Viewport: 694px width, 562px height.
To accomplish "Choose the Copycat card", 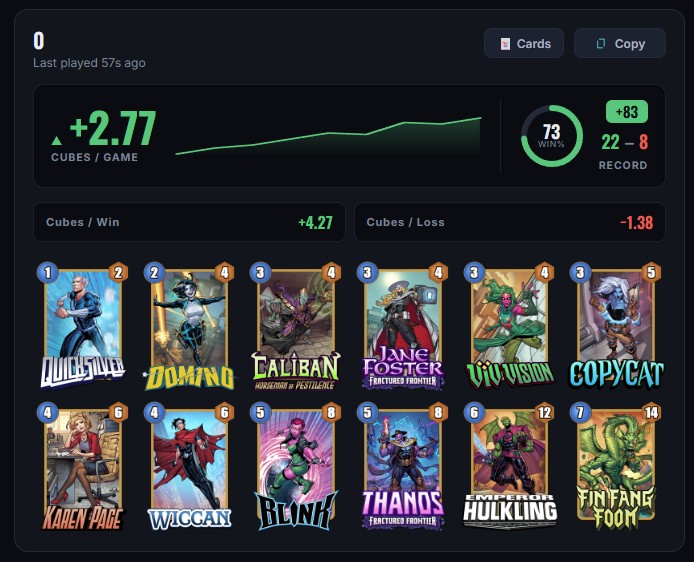I will (x=616, y=327).
